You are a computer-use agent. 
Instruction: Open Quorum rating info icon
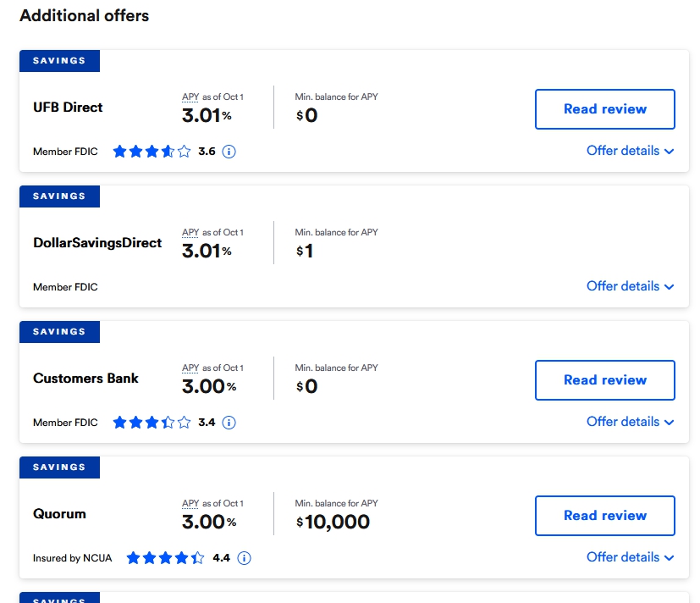(x=245, y=558)
